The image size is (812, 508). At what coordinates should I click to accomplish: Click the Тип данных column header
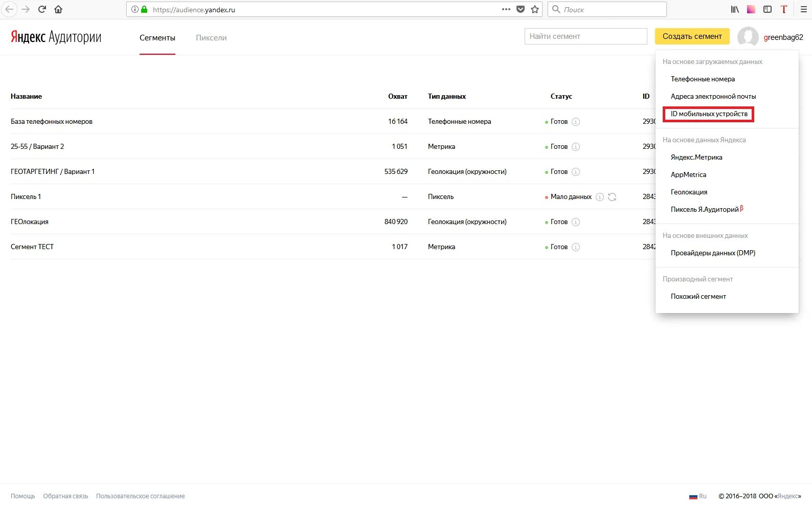click(447, 96)
